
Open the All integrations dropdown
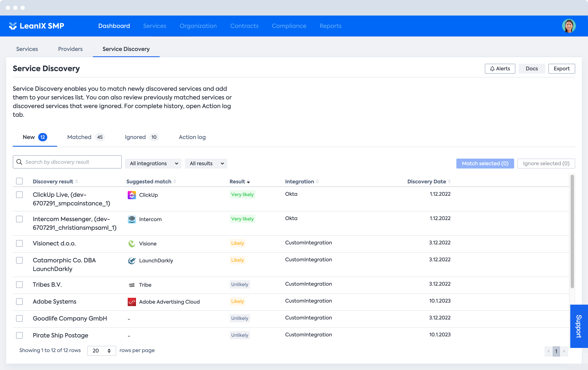click(x=153, y=164)
